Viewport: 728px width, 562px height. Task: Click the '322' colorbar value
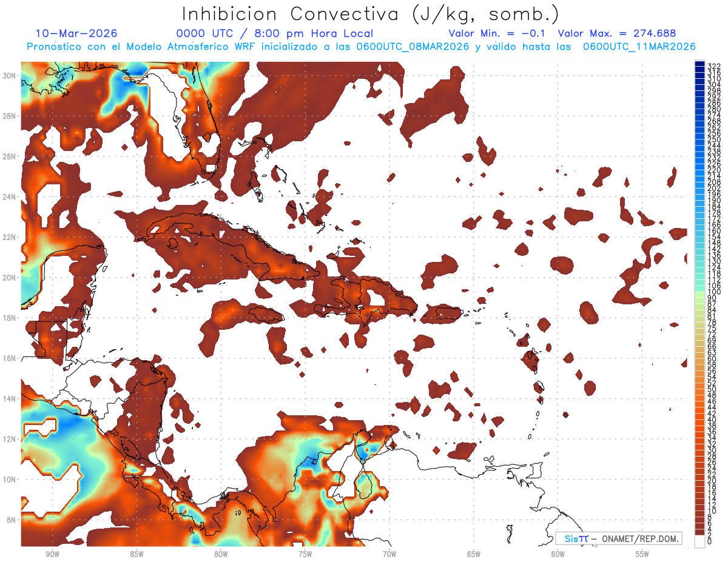(x=713, y=66)
